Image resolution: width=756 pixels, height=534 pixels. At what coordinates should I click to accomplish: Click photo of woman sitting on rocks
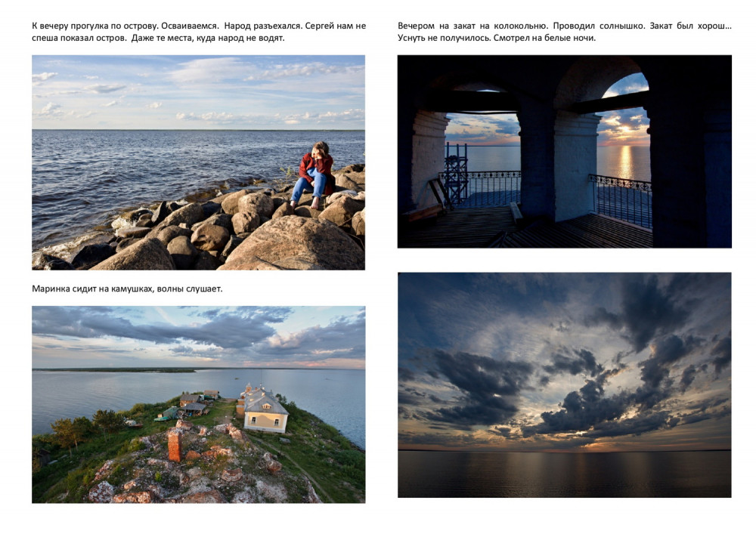(x=198, y=162)
